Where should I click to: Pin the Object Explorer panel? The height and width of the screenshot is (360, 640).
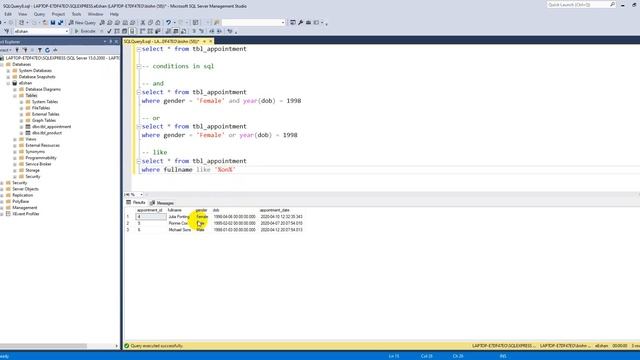coord(110,42)
